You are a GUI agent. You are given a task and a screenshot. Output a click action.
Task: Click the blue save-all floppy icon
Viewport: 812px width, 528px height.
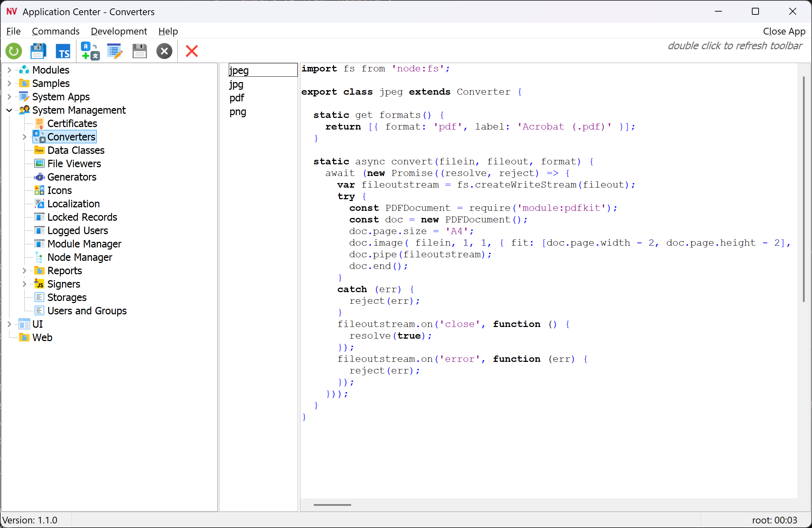(x=38, y=51)
